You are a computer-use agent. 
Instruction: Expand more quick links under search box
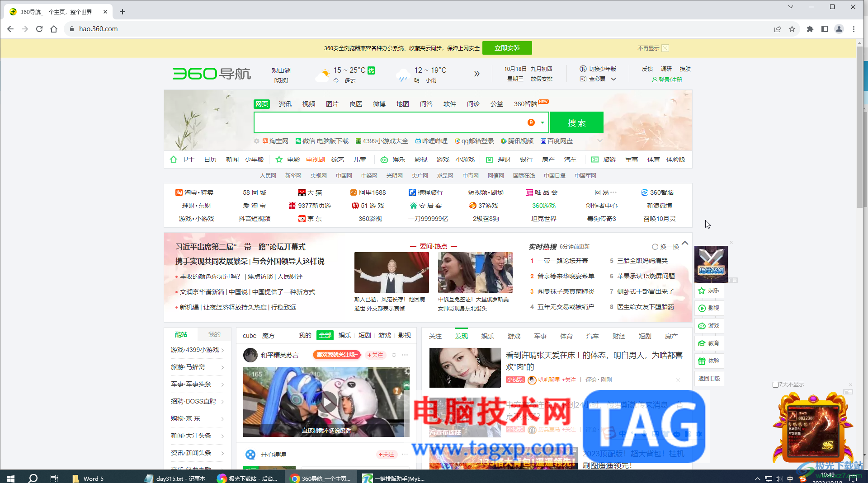click(x=600, y=141)
